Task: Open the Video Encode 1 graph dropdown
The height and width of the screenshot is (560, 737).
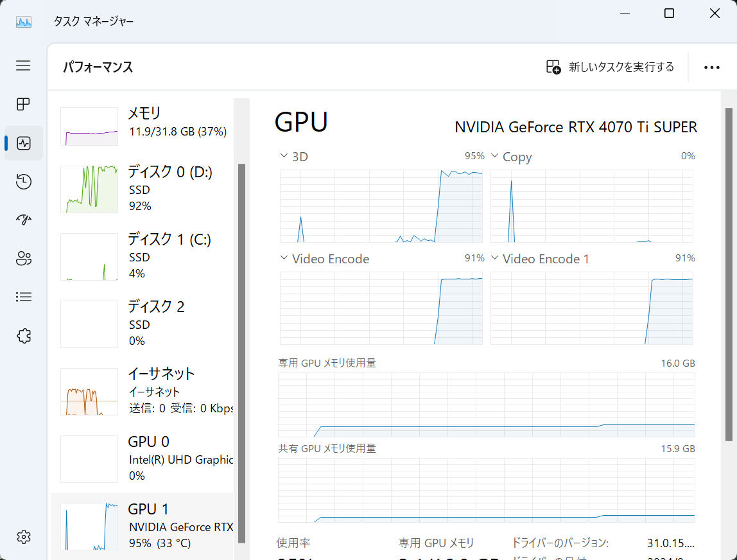Action: (494, 258)
